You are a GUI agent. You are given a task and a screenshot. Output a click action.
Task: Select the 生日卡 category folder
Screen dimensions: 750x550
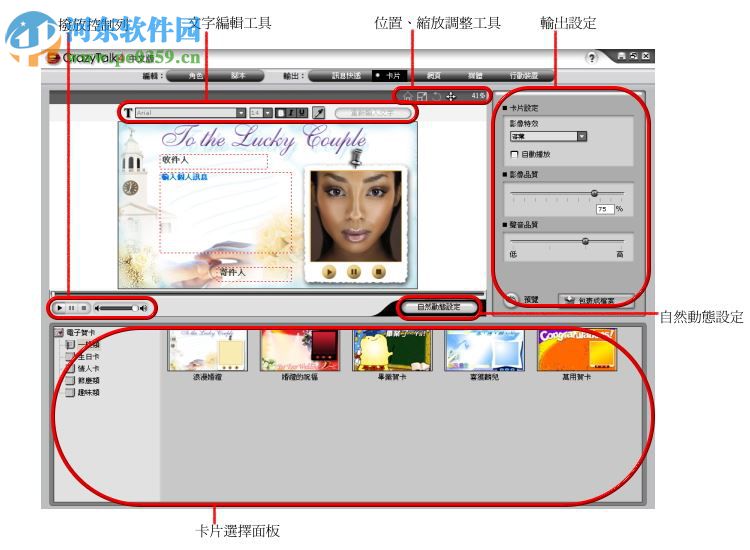tap(83, 356)
